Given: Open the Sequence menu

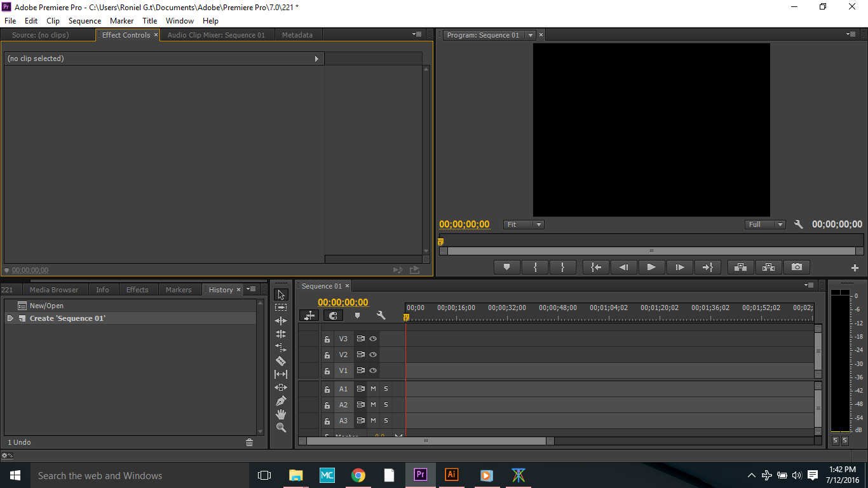Looking at the screenshot, I should 85,21.
